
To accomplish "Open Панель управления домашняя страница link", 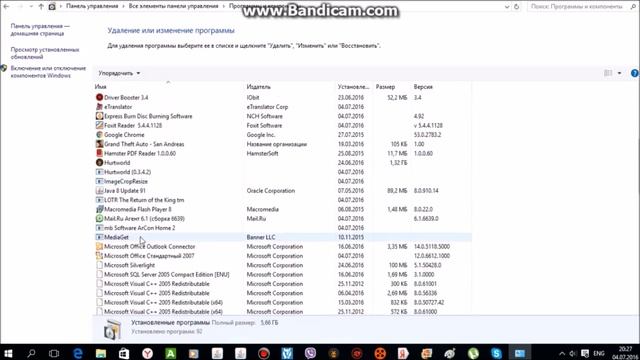I will point(40,30).
